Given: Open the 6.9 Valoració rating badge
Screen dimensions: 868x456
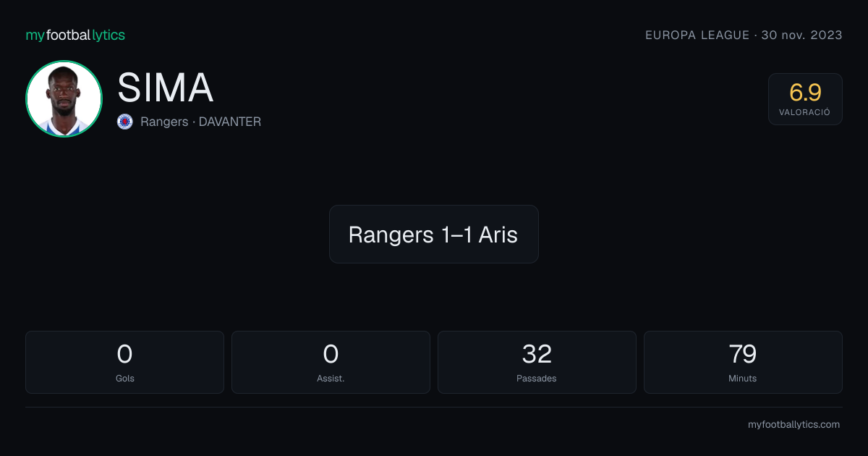Looking at the screenshot, I should [805, 99].
